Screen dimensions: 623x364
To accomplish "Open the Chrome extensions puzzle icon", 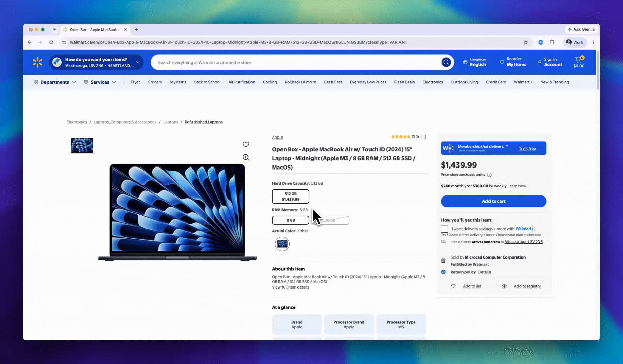I will point(552,42).
